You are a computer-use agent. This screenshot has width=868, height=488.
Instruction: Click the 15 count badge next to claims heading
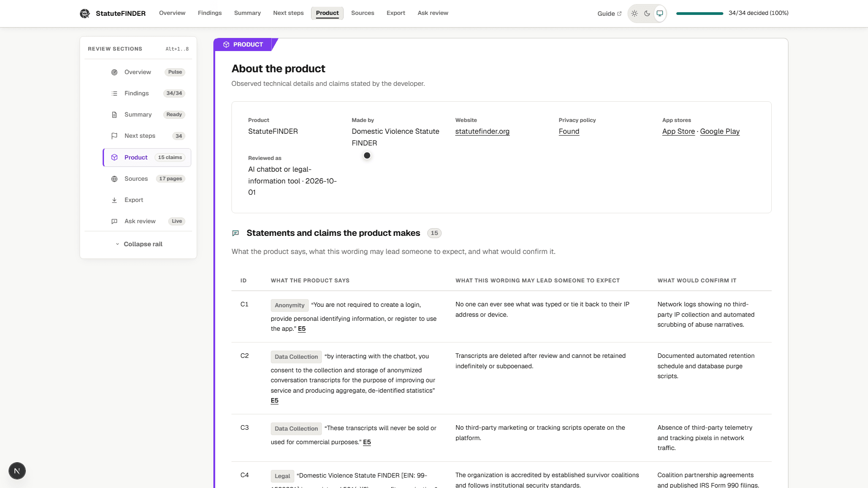point(434,233)
